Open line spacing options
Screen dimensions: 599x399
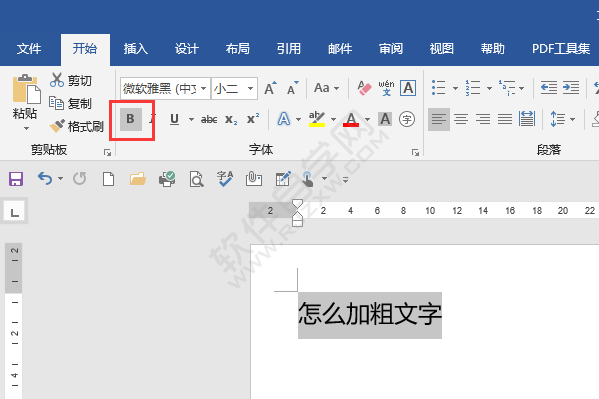pos(557,119)
